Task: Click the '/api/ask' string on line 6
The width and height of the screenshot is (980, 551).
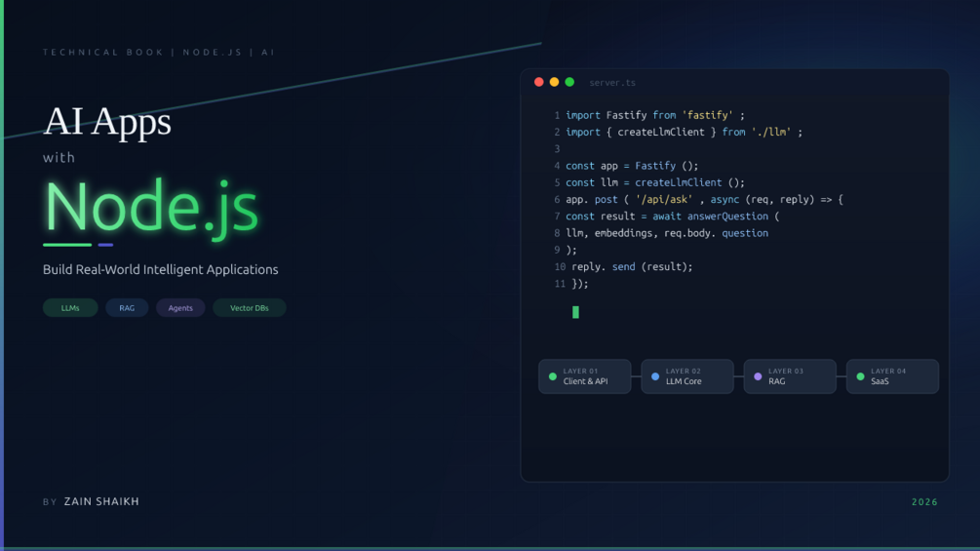Action: pos(664,199)
